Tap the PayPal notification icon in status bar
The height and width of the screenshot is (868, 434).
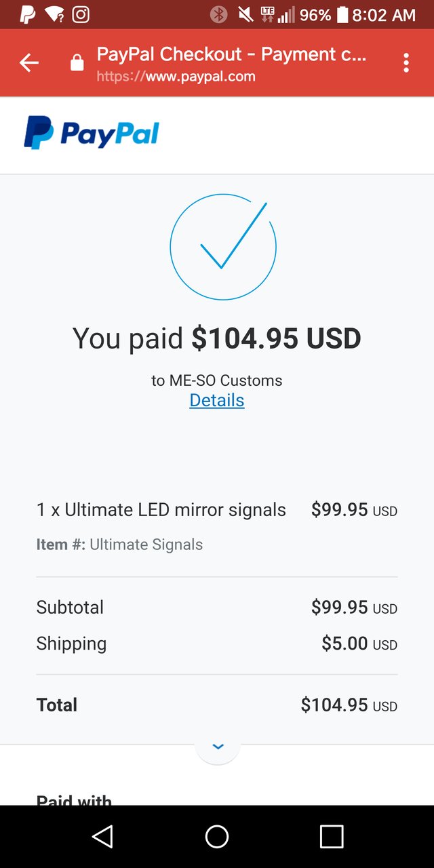click(28, 14)
